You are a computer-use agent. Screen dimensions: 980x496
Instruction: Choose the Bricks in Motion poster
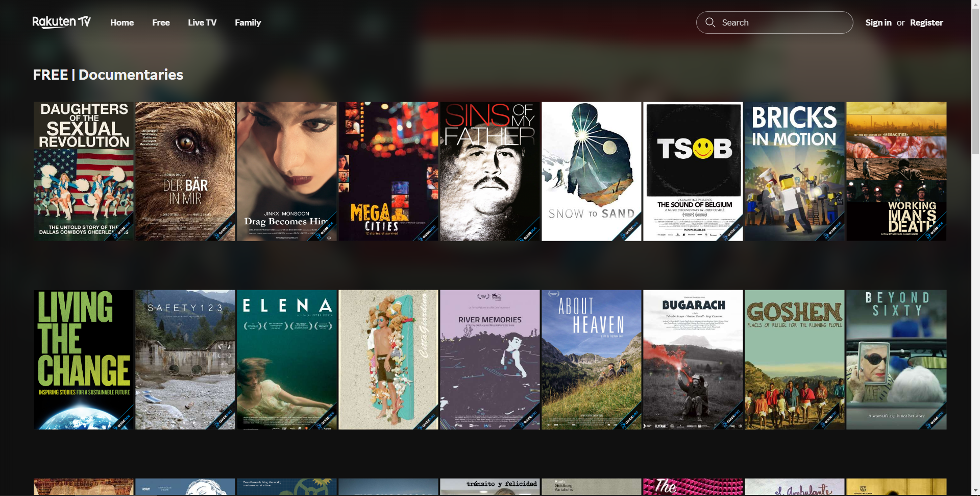pyautogui.click(x=795, y=171)
